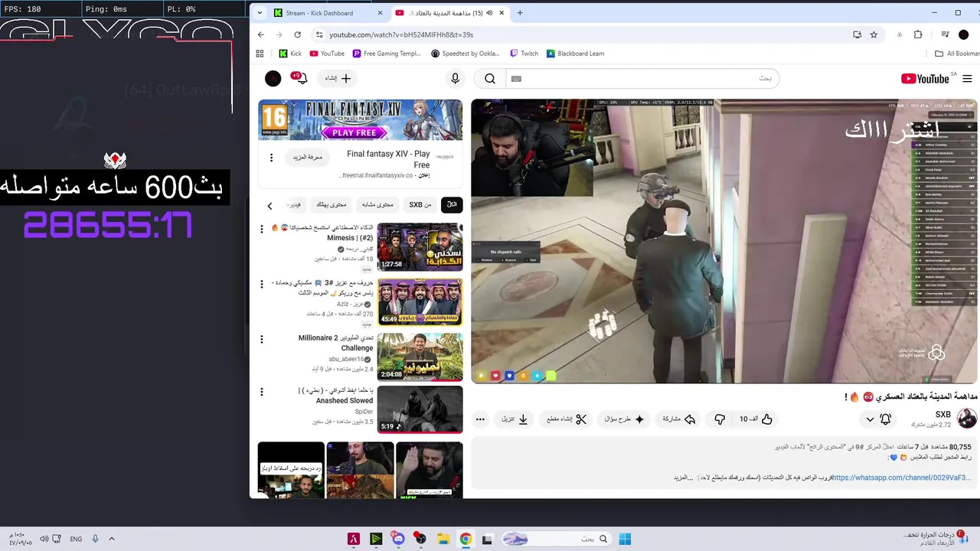980x551 pixels.
Task: Select the محتوى مشابه filter chip
Action: [x=377, y=205]
